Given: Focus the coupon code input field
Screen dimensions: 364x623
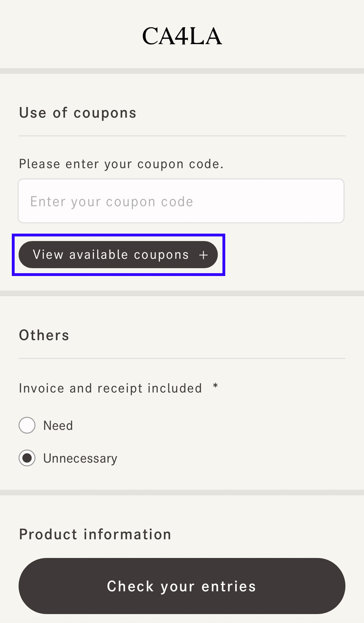Looking at the screenshot, I should [181, 201].
